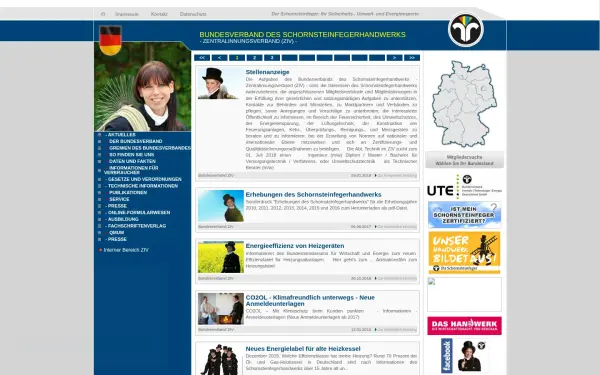Open the Datenschutz page
Screen dimensions: 600x375
pyautogui.click(x=193, y=14)
